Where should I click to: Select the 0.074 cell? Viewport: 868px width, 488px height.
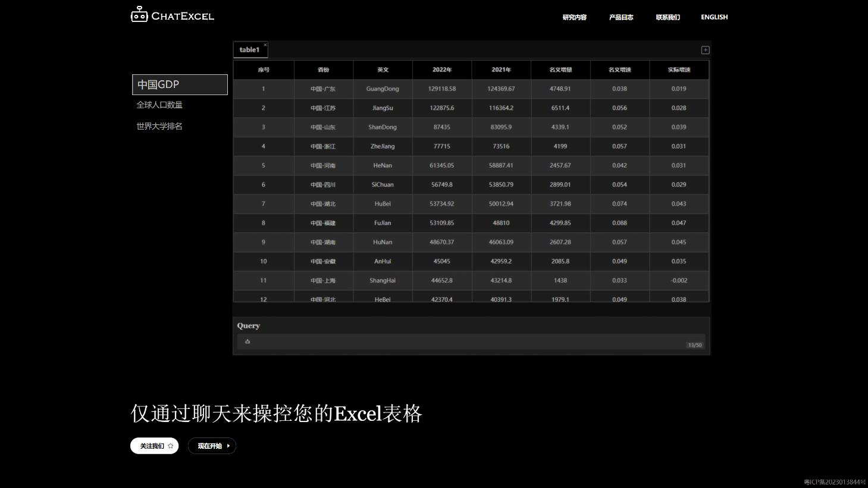point(619,204)
